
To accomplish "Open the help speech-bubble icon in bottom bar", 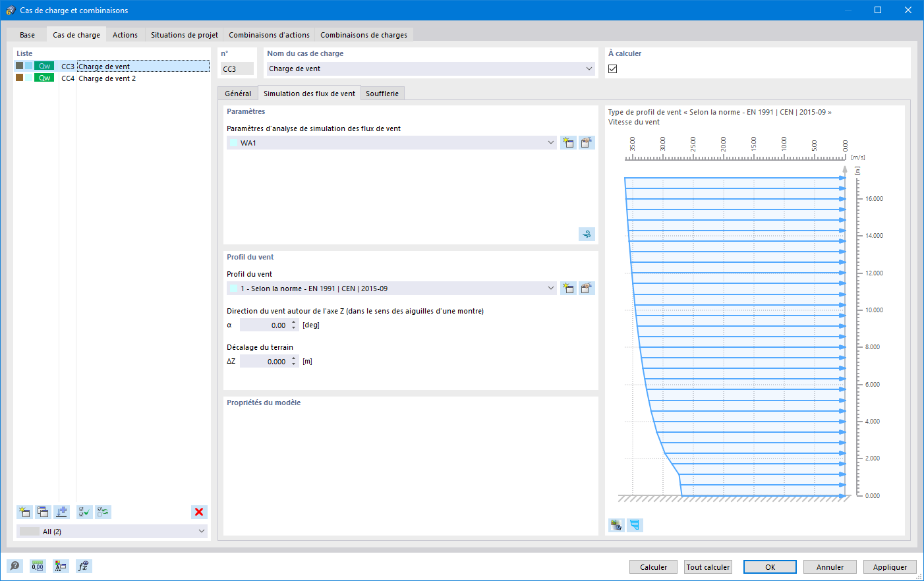I will coord(14,566).
